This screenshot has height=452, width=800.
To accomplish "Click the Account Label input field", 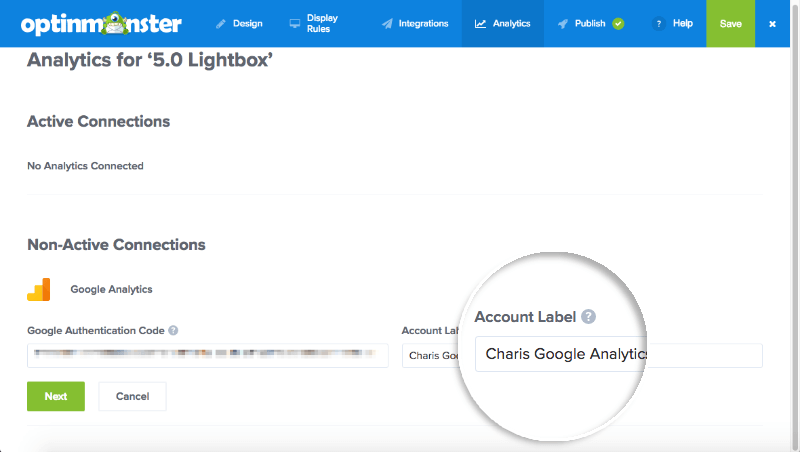I will (x=582, y=356).
